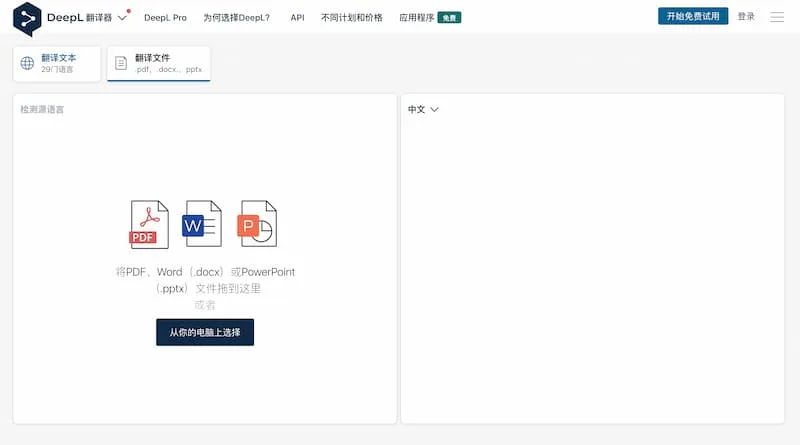Click the blue Word document icon
The height and width of the screenshot is (445, 800).
point(201,224)
